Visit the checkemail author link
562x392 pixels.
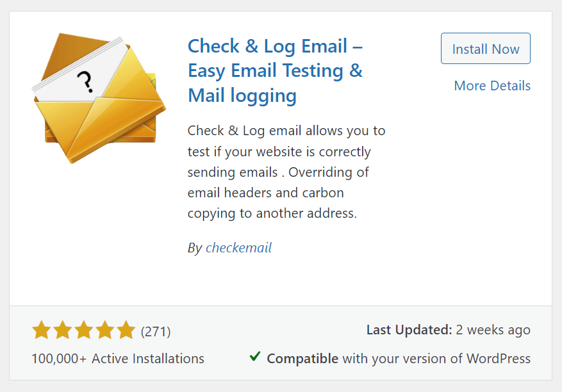(238, 248)
